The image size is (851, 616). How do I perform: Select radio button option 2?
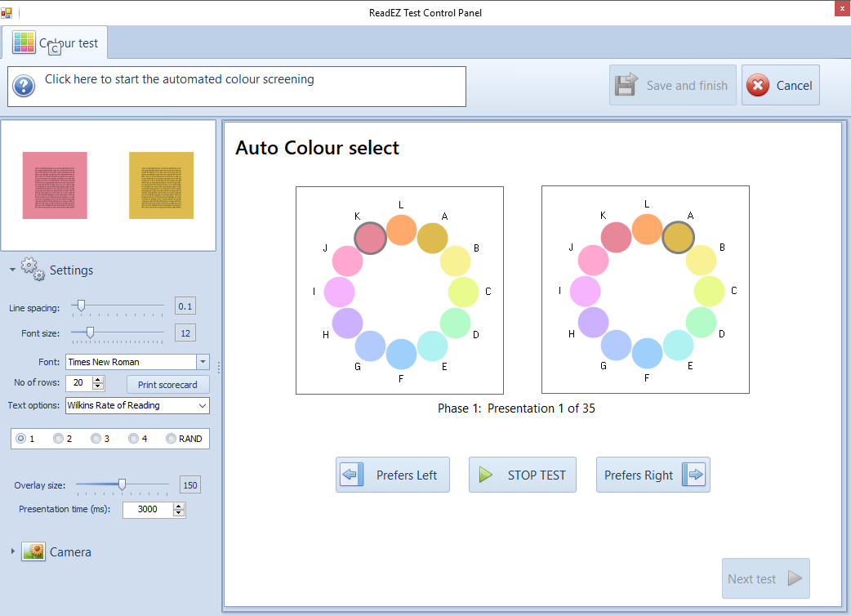[59, 439]
